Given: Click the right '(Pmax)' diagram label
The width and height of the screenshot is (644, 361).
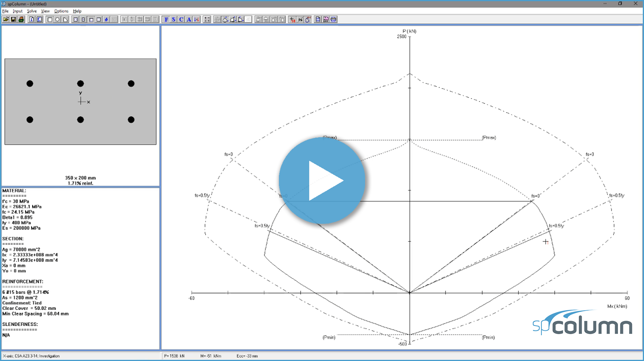Looking at the screenshot, I should click(x=489, y=138).
